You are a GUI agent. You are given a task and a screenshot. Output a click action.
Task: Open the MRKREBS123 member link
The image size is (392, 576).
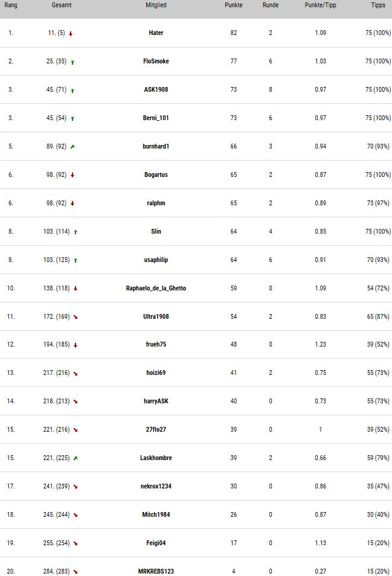point(156,571)
